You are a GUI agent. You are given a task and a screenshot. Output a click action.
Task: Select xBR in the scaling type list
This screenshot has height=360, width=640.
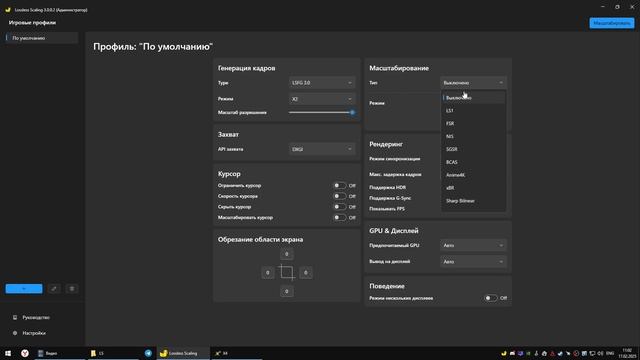(473, 188)
